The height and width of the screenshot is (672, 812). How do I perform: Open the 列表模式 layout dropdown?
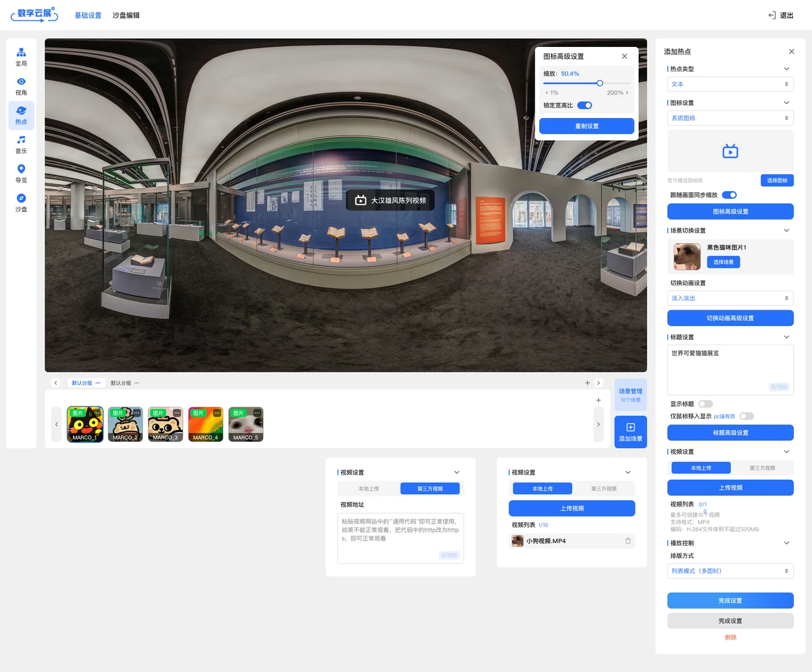coord(730,571)
